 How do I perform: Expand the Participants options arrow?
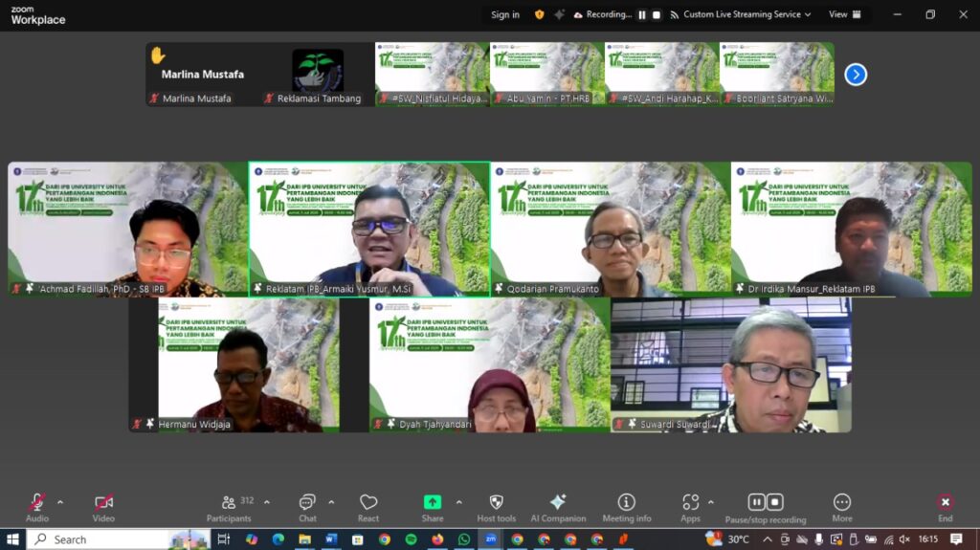click(266, 501)
